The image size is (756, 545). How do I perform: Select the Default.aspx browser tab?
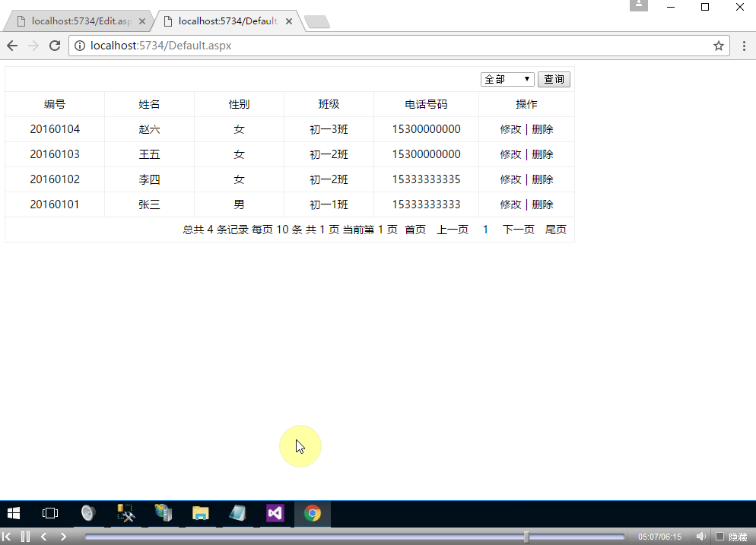point(224,21)
